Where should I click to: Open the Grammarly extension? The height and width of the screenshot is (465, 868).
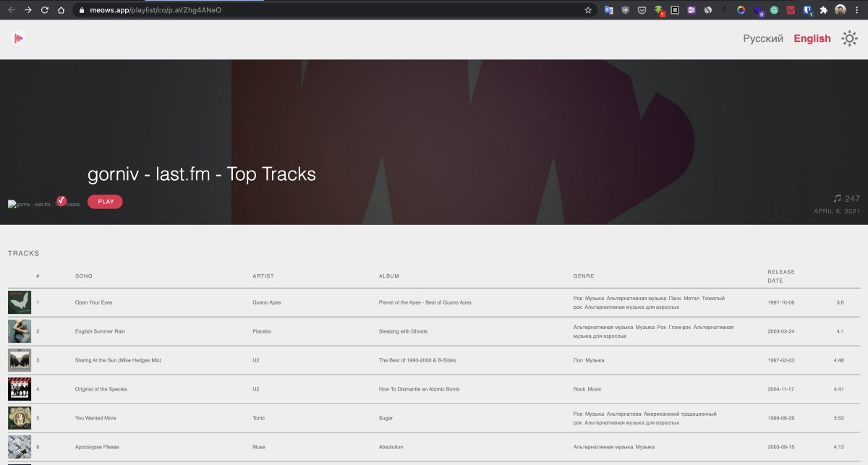tap(774, 10)
